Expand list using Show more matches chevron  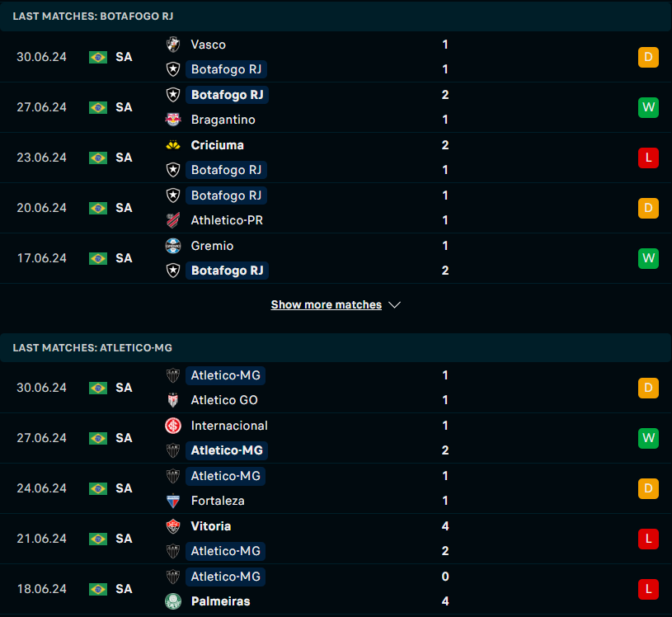(x=394, y=305)
